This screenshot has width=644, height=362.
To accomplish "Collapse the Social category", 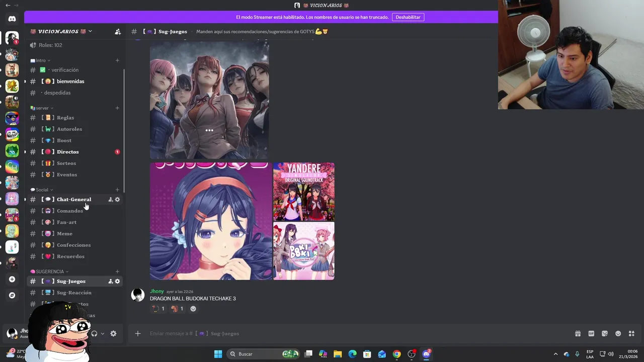I will click(x=42, y=190).
